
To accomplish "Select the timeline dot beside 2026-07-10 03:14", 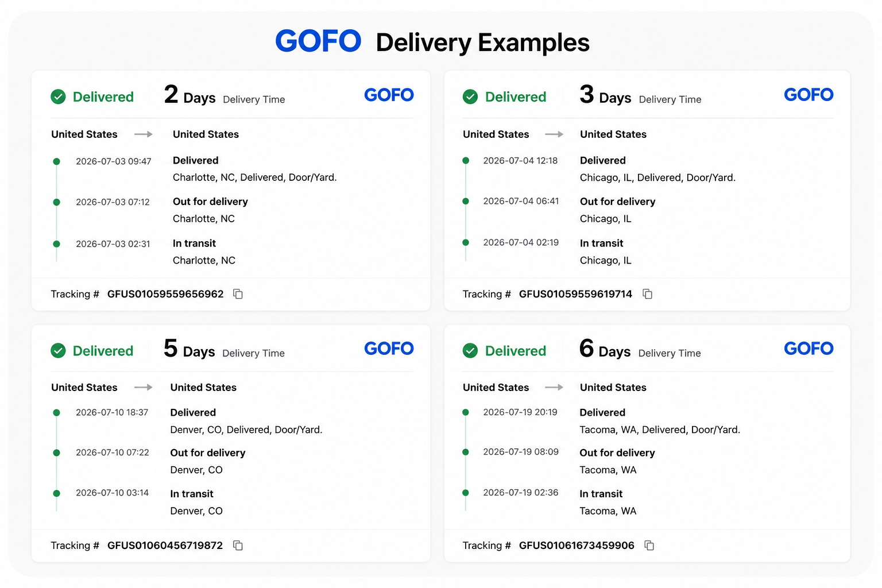I will [x=56, y=493].
